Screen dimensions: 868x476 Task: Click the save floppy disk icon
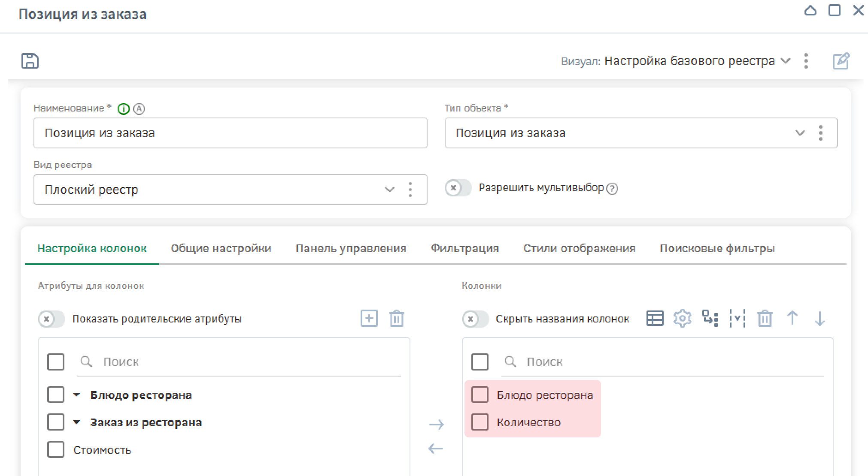click(x=30, y=61)
